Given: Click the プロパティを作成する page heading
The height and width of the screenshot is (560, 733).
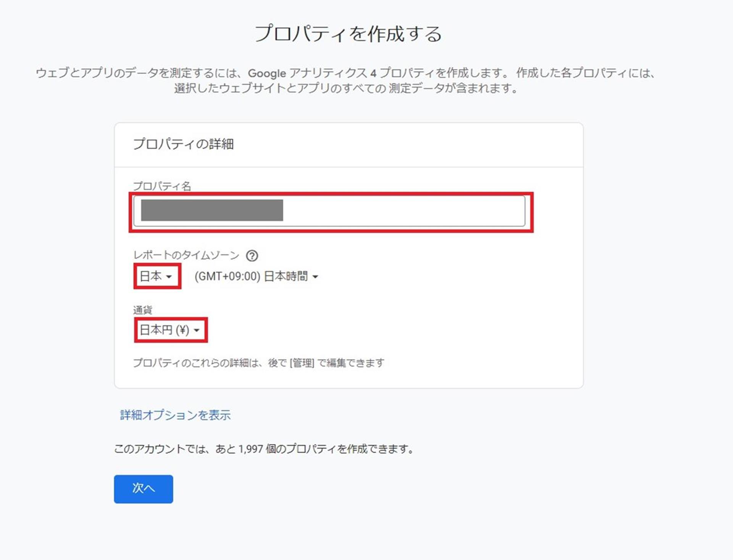Looking at the screenshot, I should 348,34.
